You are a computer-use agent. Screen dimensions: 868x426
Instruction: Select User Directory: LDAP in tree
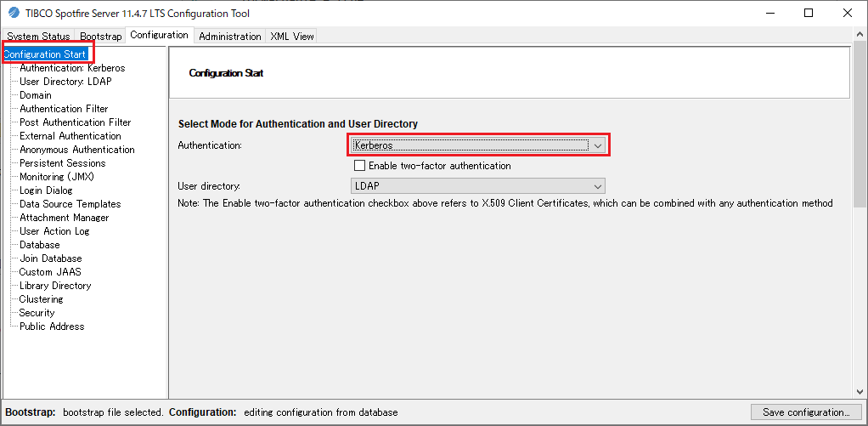pyautogui.click(x=66, y=82)
